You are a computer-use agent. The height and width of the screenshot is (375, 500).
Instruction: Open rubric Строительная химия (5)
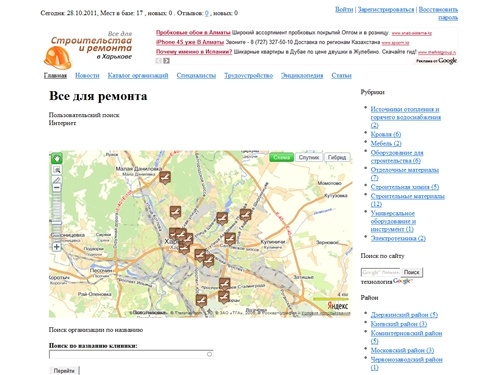coord(405,187)
